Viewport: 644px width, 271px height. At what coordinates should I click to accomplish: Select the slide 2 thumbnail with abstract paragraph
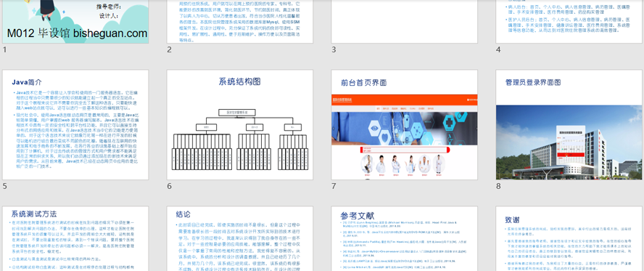pos(240,21)
